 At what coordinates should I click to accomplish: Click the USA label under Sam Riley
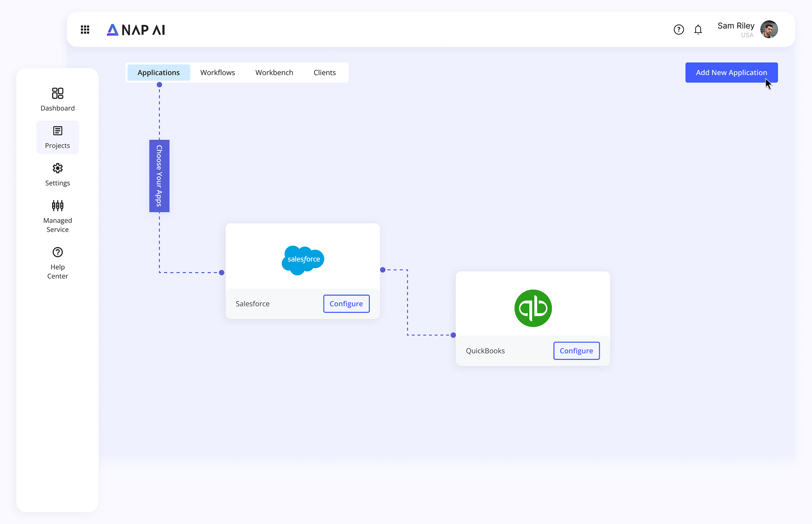tap(747, 35)
